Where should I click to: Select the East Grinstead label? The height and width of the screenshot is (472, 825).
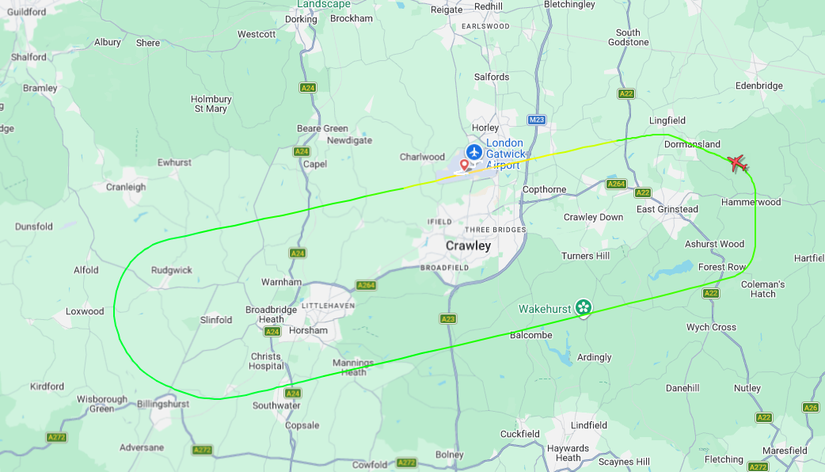click(667, 209)
